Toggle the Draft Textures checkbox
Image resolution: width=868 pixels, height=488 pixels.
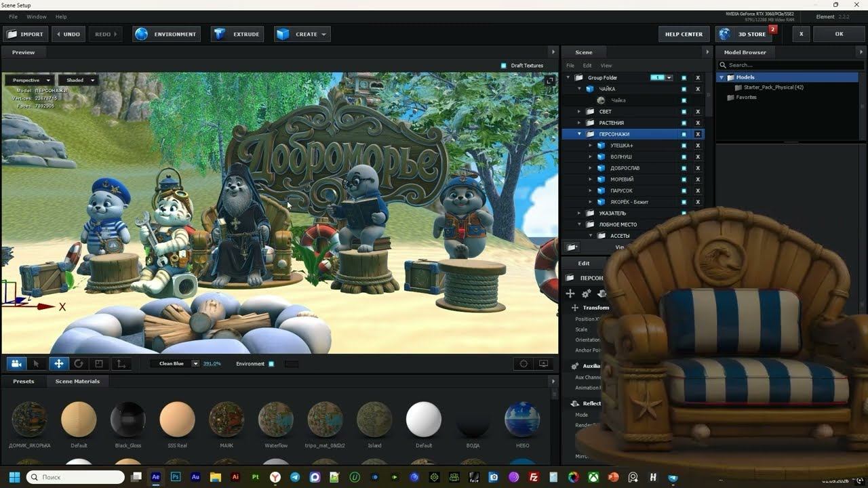coord(503,66)
